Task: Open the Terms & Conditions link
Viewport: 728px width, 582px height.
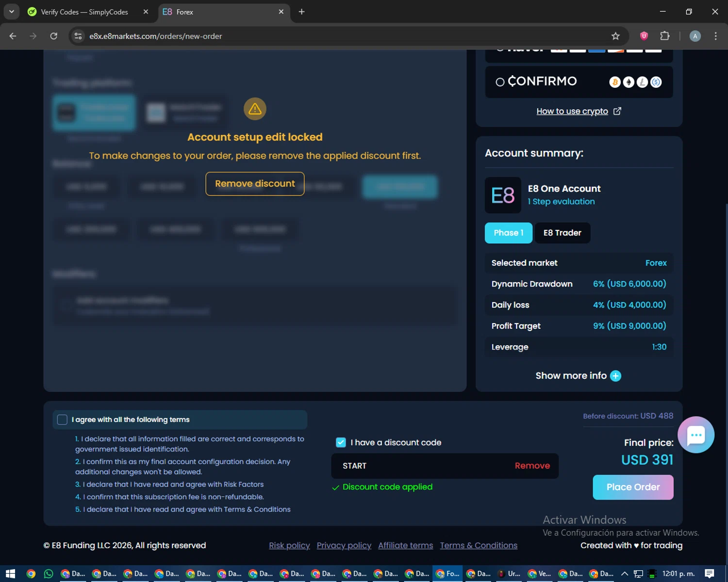Action: pyautogui.click(x=479, y=546)
